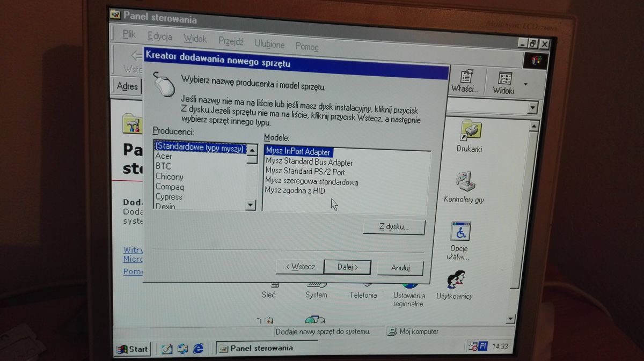This screenshot has width=644, height=361.
Task: Click Control Panel window scroll up arrow
Action: tap(533, 127)
